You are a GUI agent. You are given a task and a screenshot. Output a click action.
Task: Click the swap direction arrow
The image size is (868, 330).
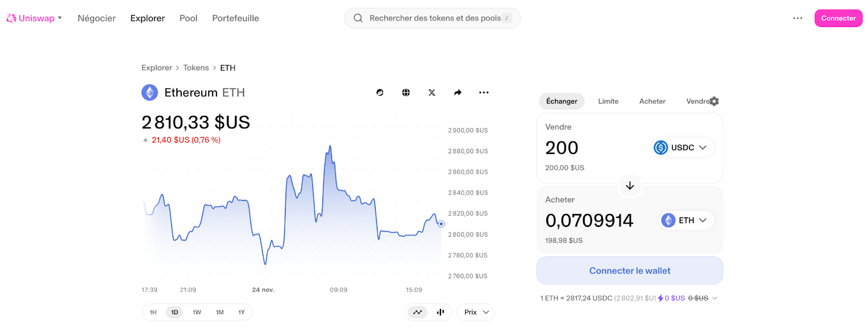(x=630, y=186)
